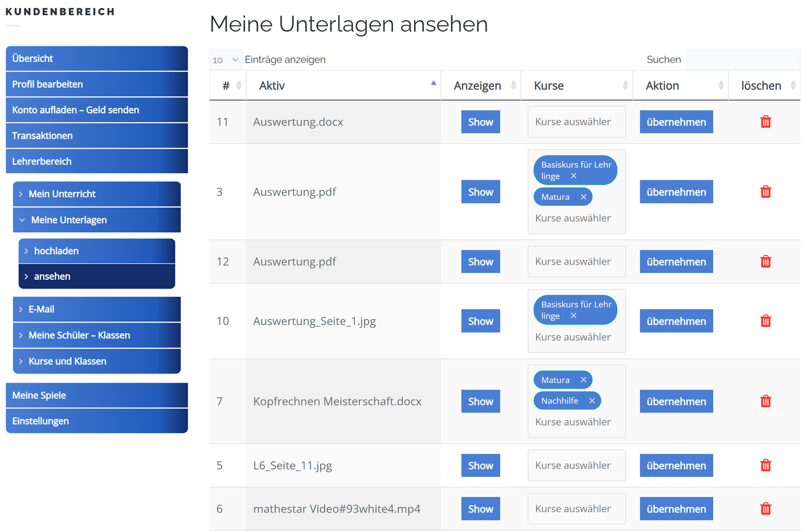Sort entries by # column
809x532 pixels.
coord(238,86)
